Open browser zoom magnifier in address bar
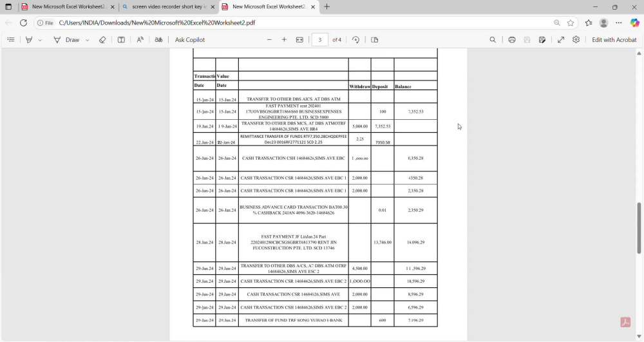The height and width of the screenshot is (342, 644). click(557, 23)
